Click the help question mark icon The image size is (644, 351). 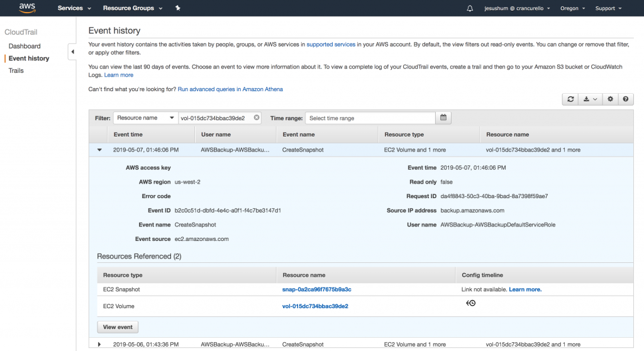(x=625, y=99)
